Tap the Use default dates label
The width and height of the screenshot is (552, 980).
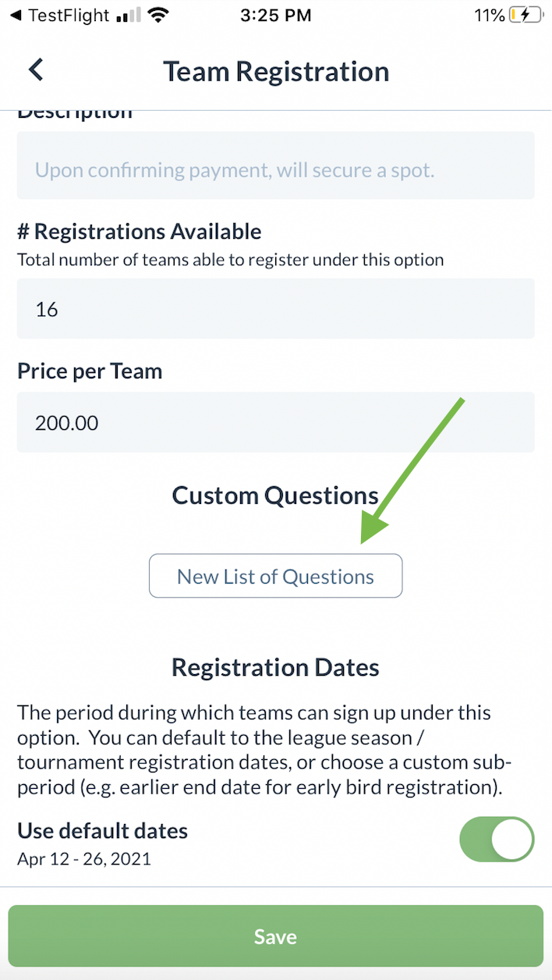[103, 831]
